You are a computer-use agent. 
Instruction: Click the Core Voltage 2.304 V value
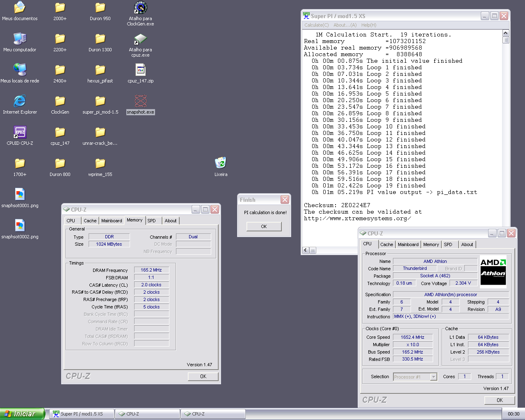pyautogui.click(x=463, y=283)
